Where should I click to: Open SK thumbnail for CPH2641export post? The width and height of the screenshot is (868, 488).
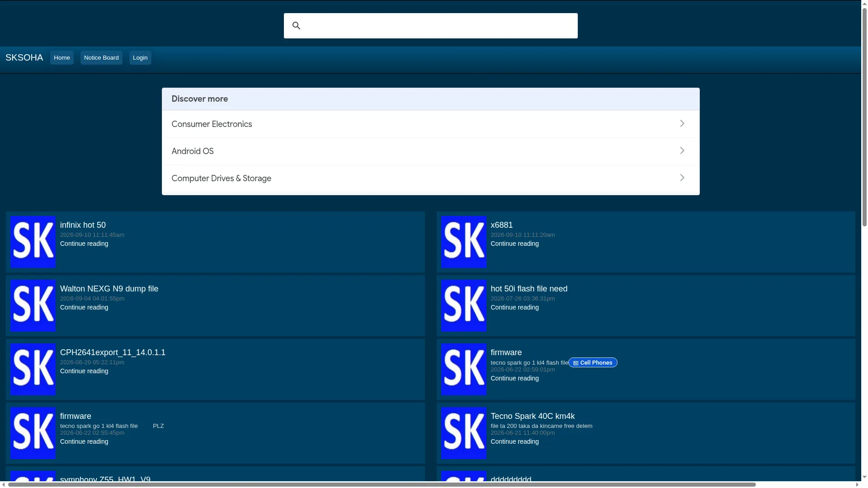point(33,369)
